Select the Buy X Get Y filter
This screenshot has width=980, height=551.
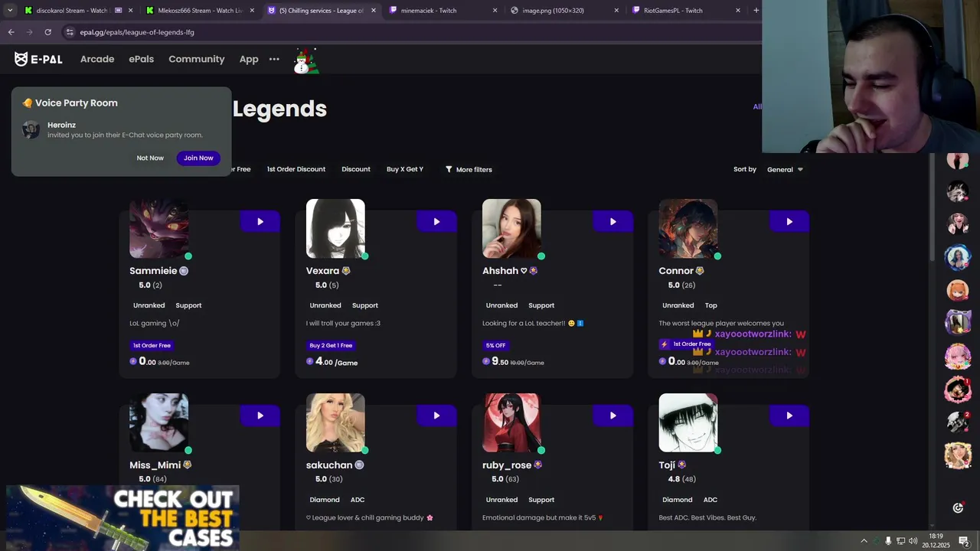point(405,169)
